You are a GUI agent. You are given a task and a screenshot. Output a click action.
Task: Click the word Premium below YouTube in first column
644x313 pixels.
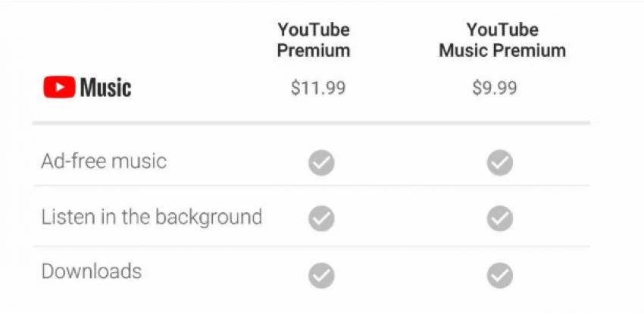[x=314, y=51]
